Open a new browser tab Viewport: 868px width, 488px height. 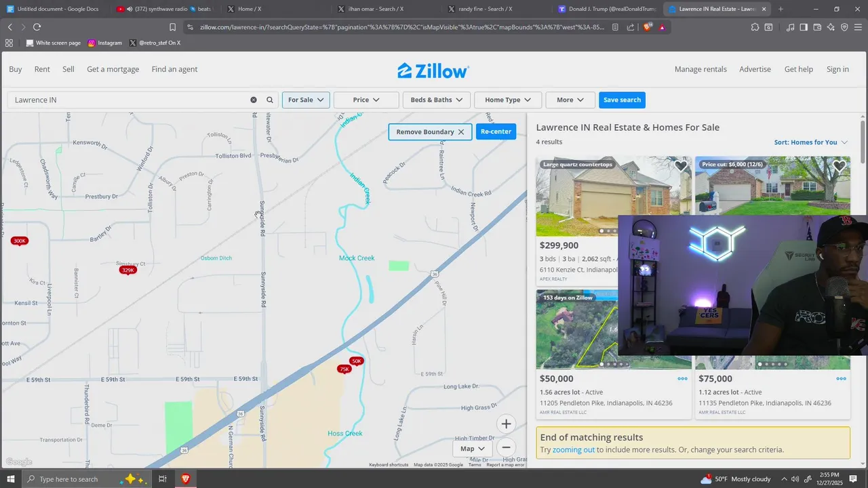781,9
